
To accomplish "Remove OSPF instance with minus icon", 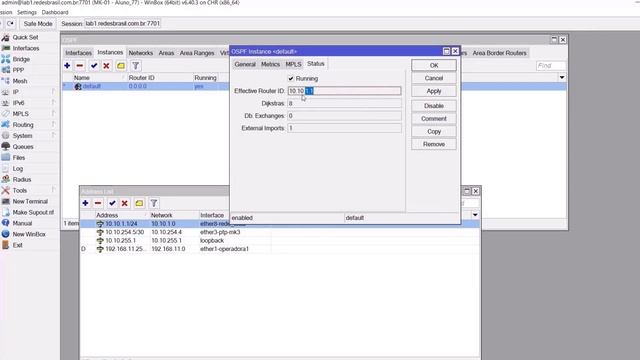I will [80, 66].
